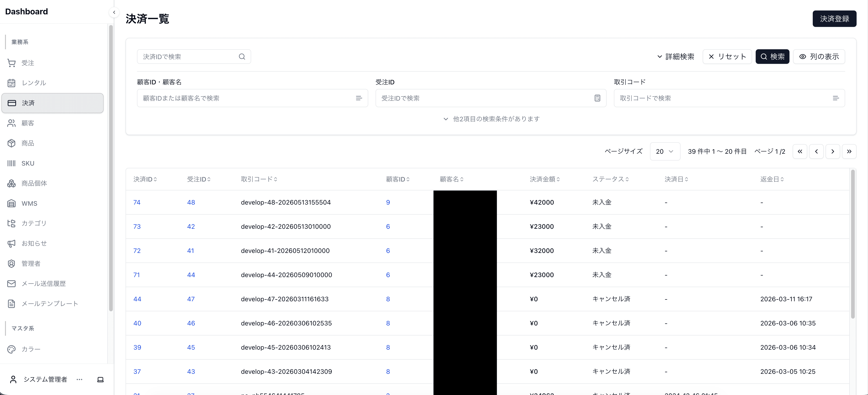Click the 受注 shopping cart icon
The image size is (868, 395).
pos(11,63)
